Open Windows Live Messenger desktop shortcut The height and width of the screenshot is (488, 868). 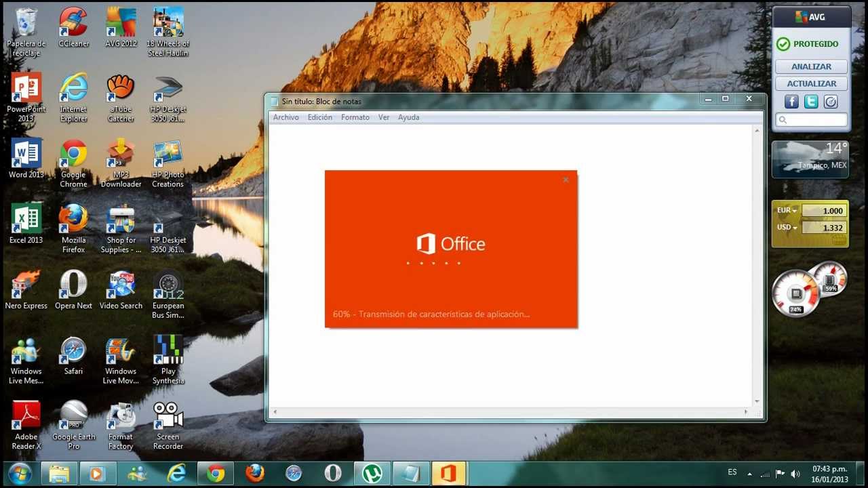click(x=26, y=360)
